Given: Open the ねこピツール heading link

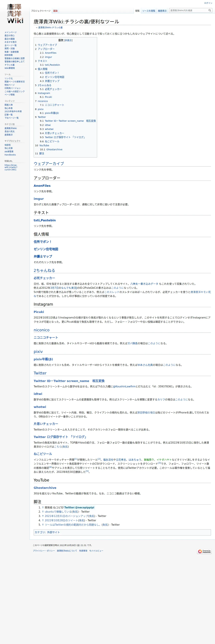Looking at the screenshot, I should (43, 454).
